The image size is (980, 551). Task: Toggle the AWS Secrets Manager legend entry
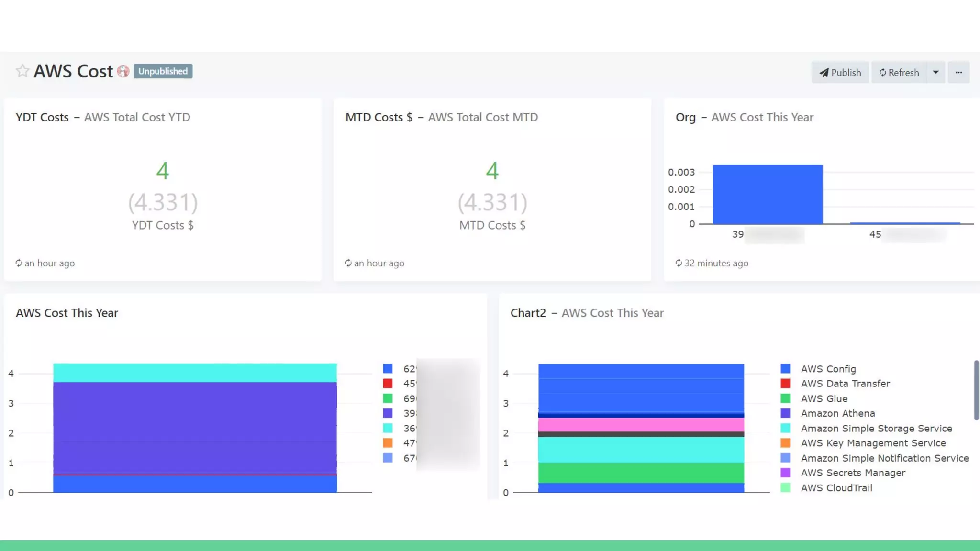click(853, 473)
